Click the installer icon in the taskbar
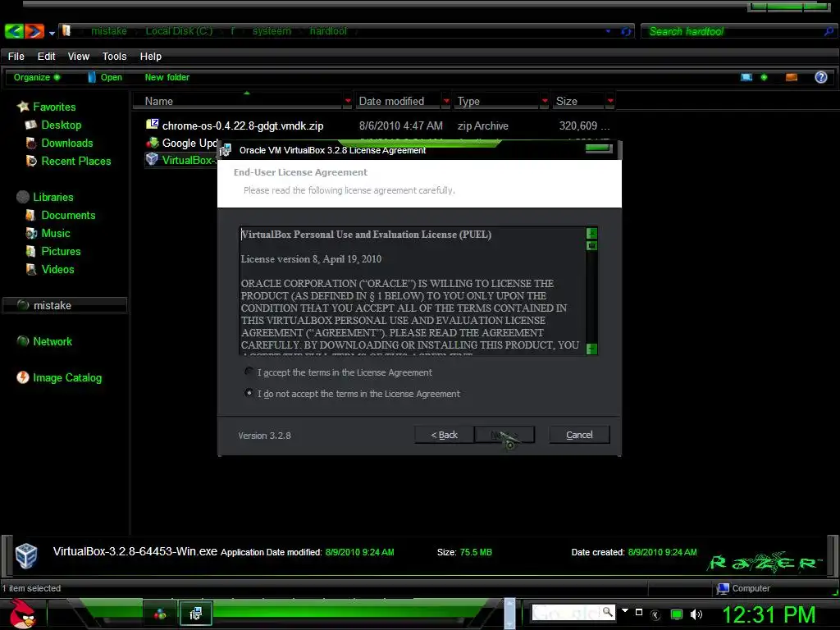This screenshot has height=630, width=840. point(195,614)
